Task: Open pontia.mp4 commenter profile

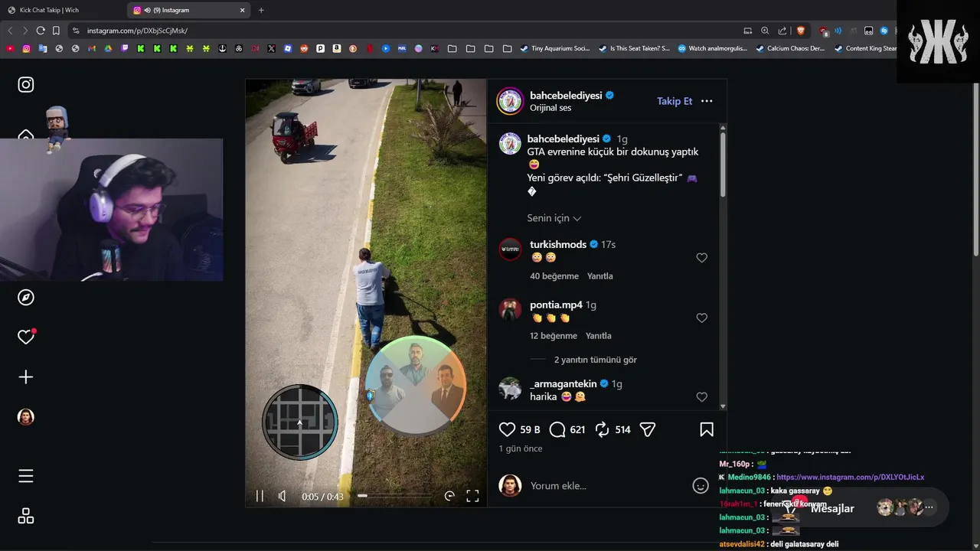Action: 557,305
